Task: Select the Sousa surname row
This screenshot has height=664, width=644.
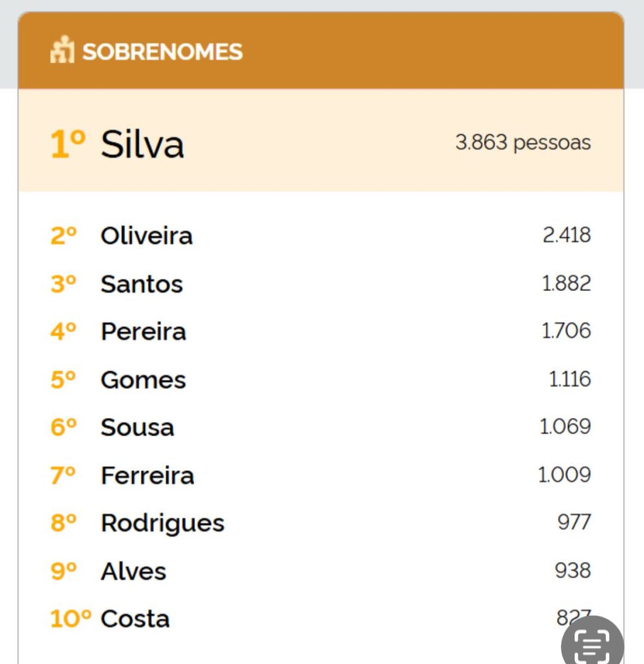Action: pos(137,427)
